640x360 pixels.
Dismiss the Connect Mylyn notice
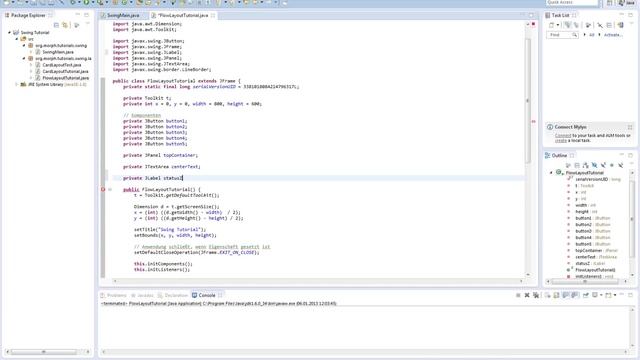(630, 127)
